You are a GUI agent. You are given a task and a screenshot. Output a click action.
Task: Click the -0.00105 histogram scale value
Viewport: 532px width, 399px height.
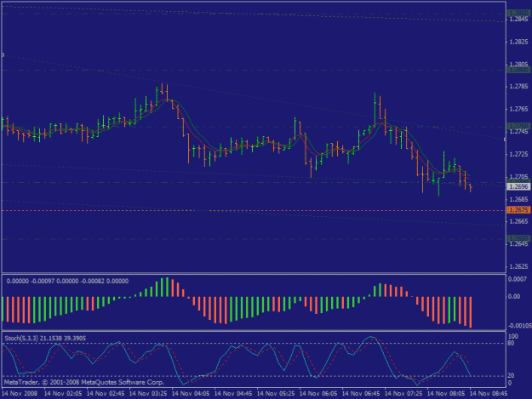tap(519, 326)
